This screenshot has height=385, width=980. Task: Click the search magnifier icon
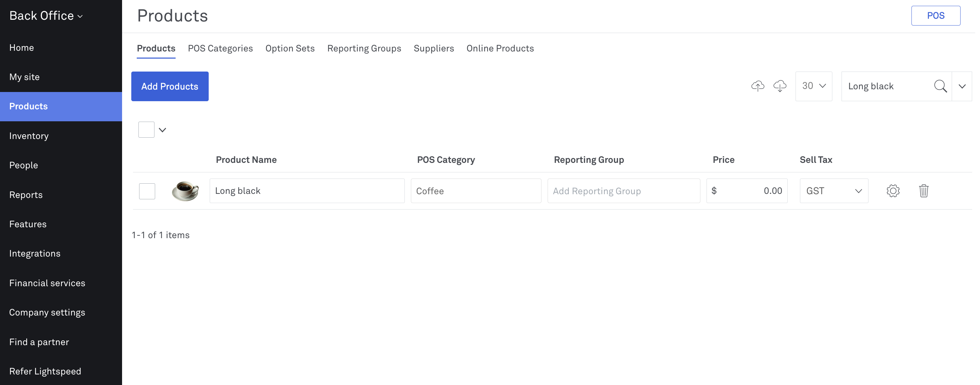(x=940, y=86)
